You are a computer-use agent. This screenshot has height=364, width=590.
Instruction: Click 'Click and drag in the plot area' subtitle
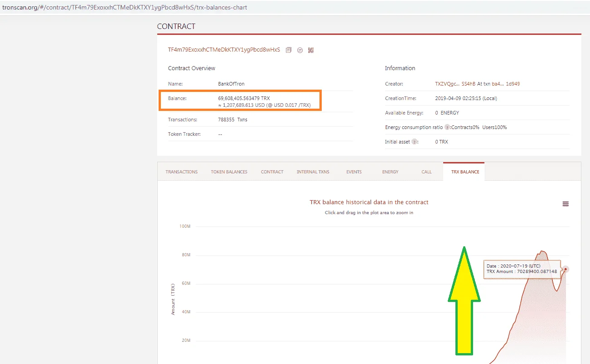pyautogui.click(x=369, y=213)
